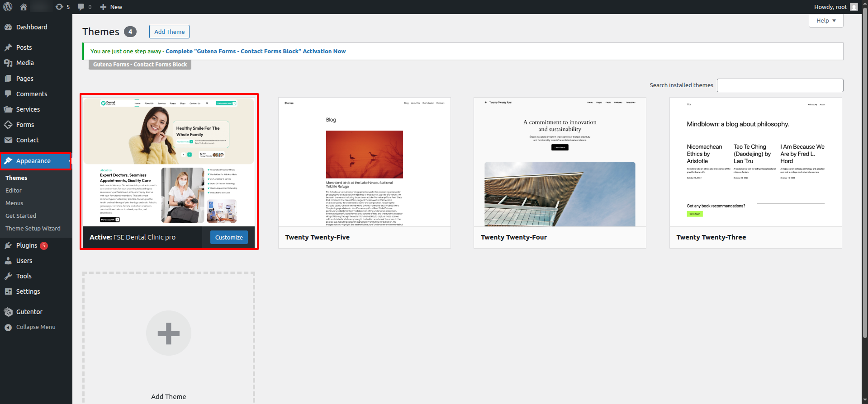Open site home icon in admin bar
The width and height of the screenshot is (868, 404).
point(24,7)
